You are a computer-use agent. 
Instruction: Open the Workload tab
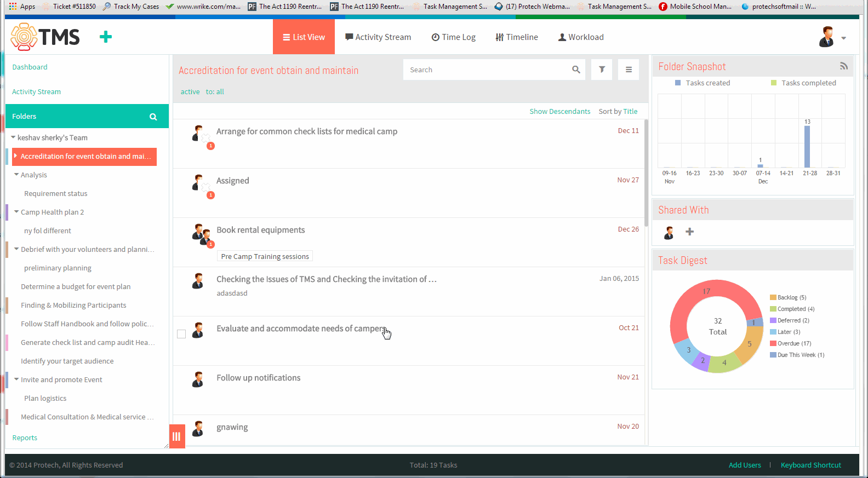pyautogui.click(x=581, y=37)
